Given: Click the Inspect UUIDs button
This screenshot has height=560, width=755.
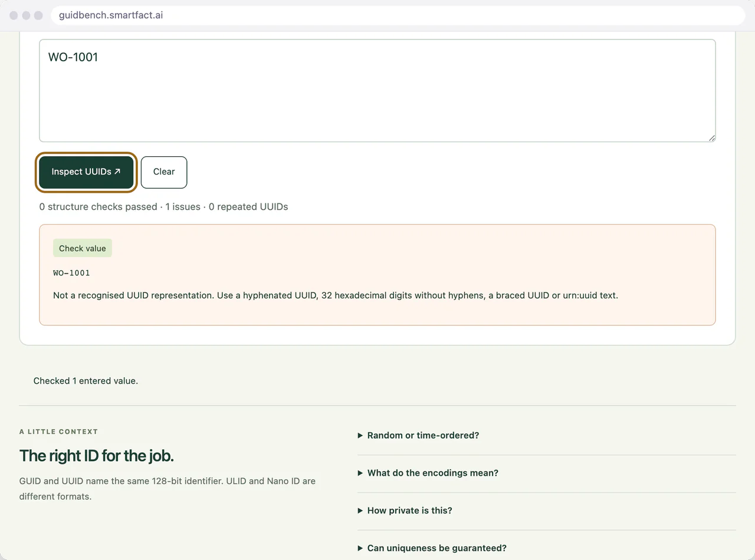Looking at the screenshot, I should point(86,172).
